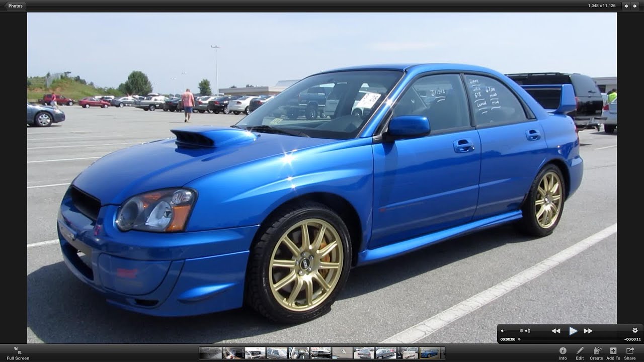Open the Create options
The height and width of the screenshot is (362, 644).
[597, 350]
